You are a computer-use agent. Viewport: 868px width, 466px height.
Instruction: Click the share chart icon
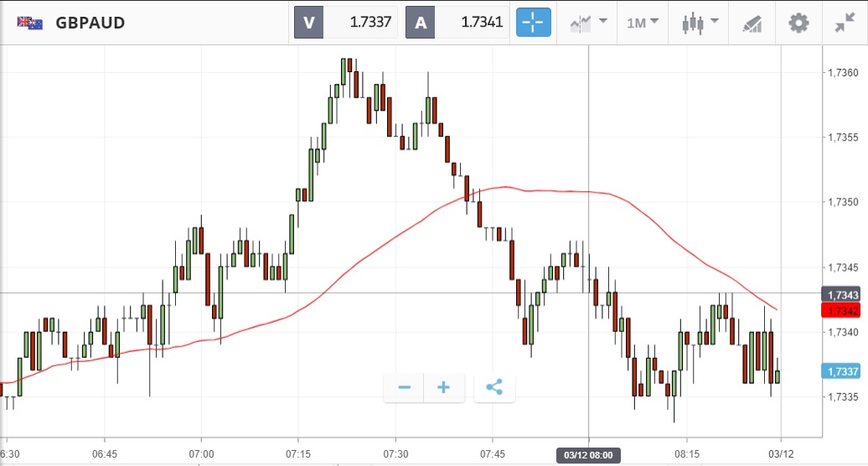click(x=494, y=387)
